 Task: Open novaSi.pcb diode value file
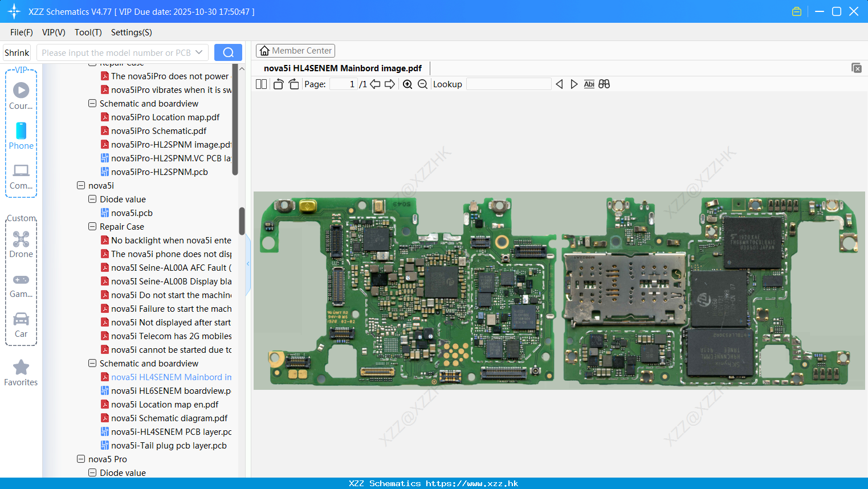pyautogui.click(x=132, y=213)
